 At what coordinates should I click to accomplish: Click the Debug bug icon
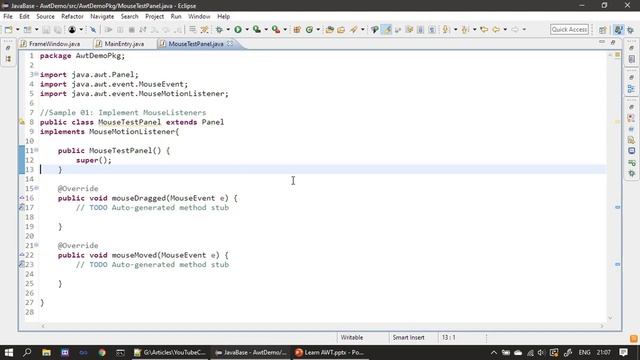coord(219,29)
